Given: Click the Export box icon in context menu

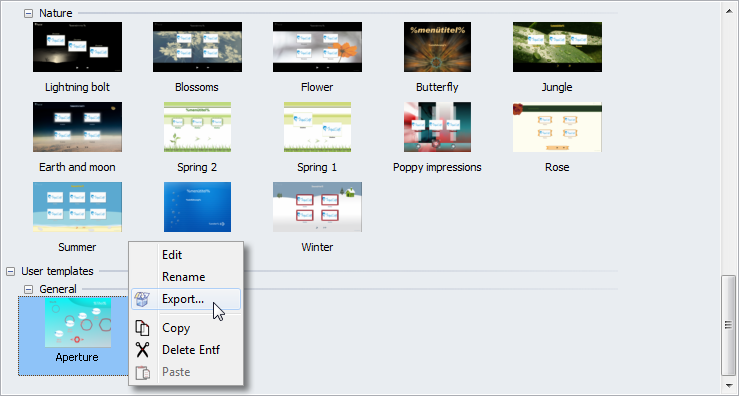Looking at the screenshot, I should pyautogui.click(x=142, y=299).
